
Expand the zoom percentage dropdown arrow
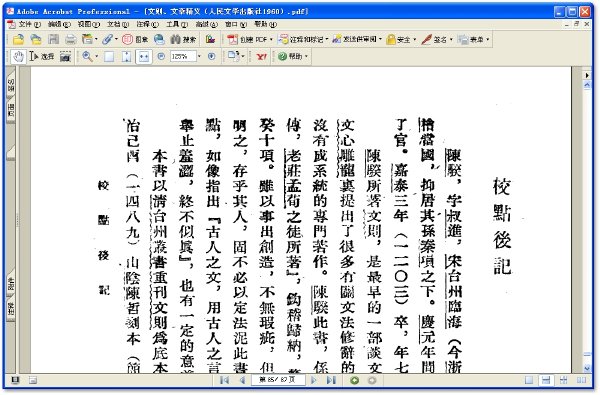pos(199,57)
